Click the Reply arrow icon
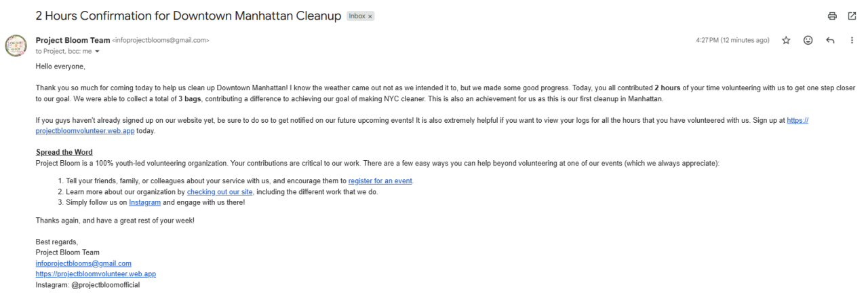The image size is (868, 300). (830, 40)
